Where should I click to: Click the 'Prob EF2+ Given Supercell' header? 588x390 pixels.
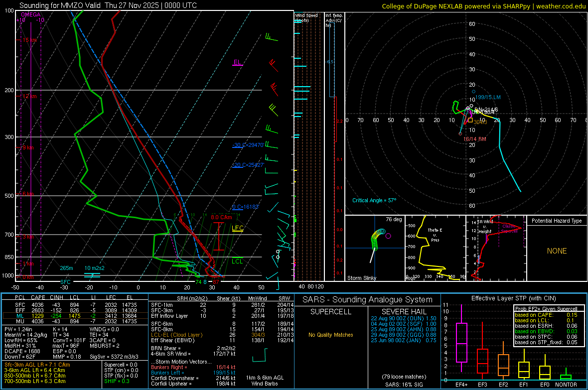pos(546,309)
